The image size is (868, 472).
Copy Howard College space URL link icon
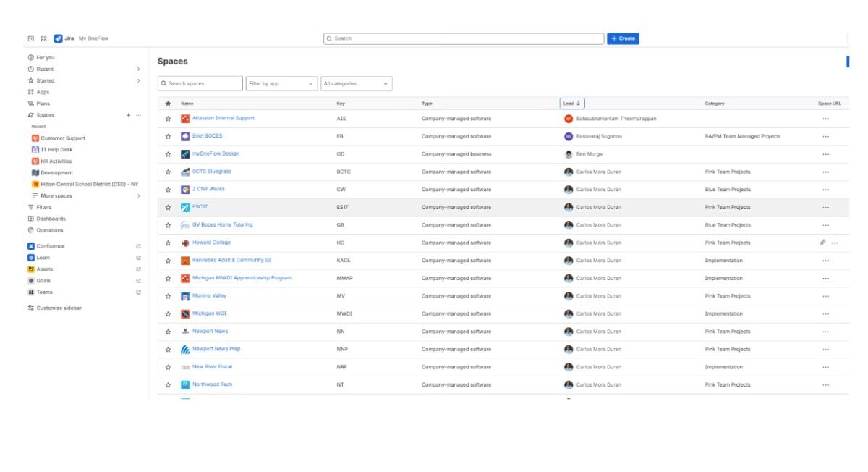click(823, 243)
